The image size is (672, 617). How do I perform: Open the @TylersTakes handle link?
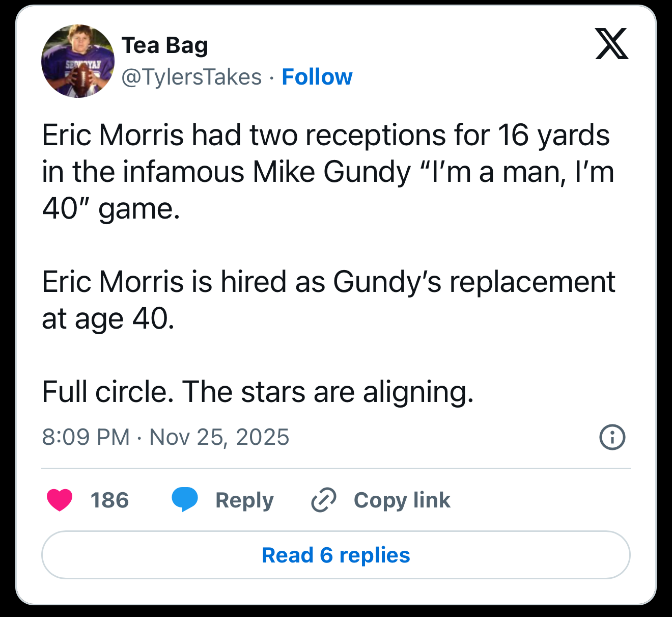click(191, 77)
